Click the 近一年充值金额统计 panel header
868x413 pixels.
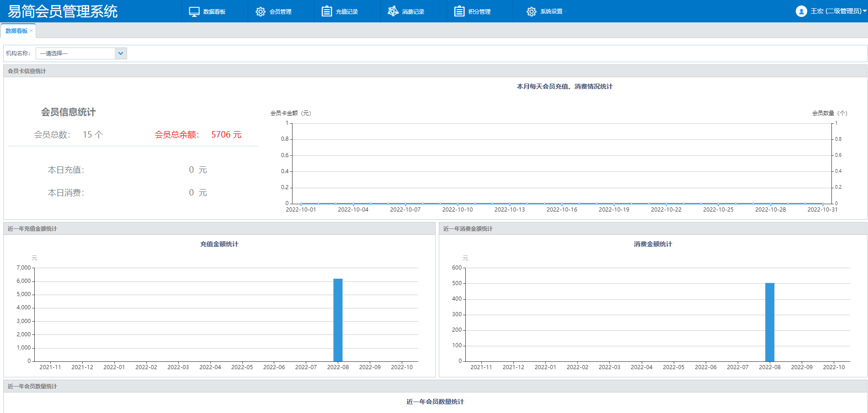pyautogui.click(x=32, y=228)
